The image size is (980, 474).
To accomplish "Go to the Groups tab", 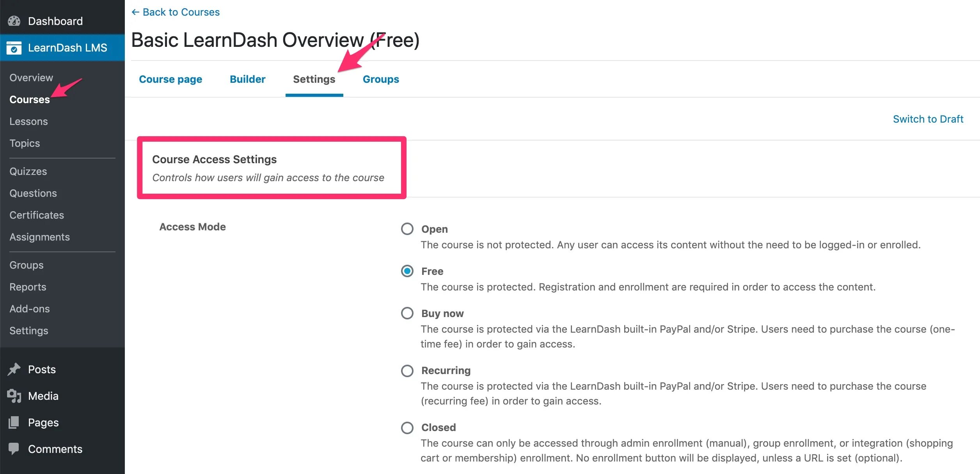I will coord(381,79).
